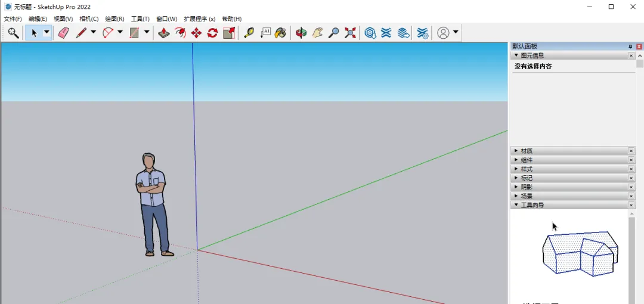Select the Orbit tool
Viewport: 644px width, 304px height.
pyautogui.click(x=301, y=33)
